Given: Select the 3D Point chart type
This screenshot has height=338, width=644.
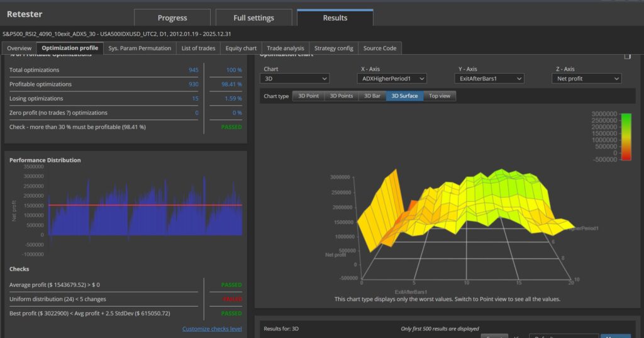Looking at the screenshot, I should pyautogui.click(x=308, y=96).
